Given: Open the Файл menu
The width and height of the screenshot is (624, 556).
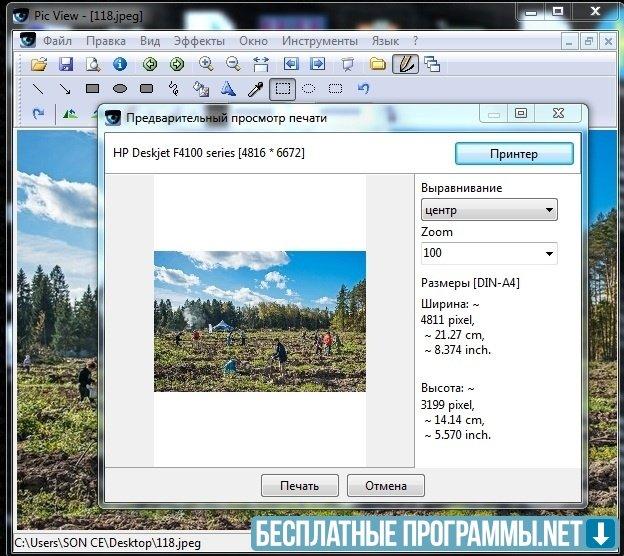Looking at the screenshot, I should click(x=57, y=41).
